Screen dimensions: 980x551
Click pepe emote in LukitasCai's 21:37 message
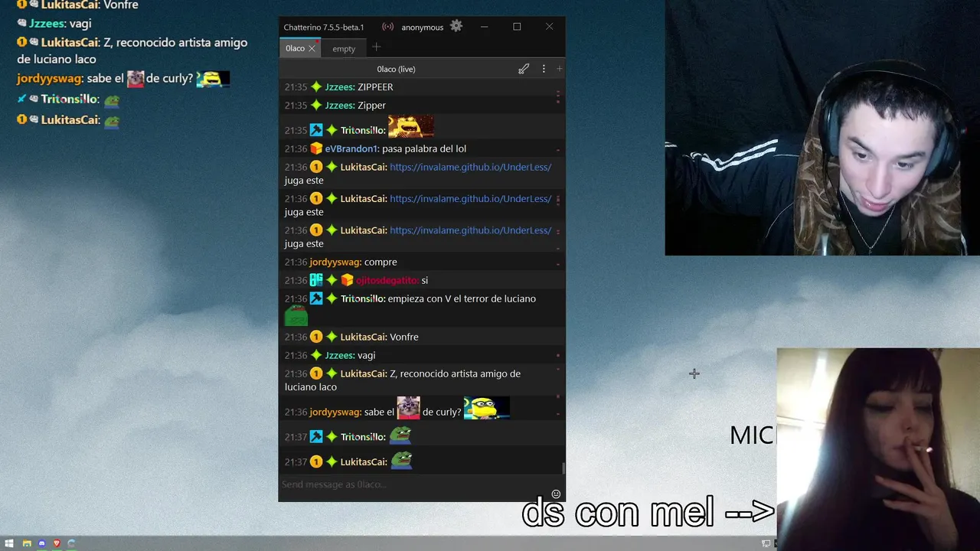pyautogui.click(x=401, y=460)
